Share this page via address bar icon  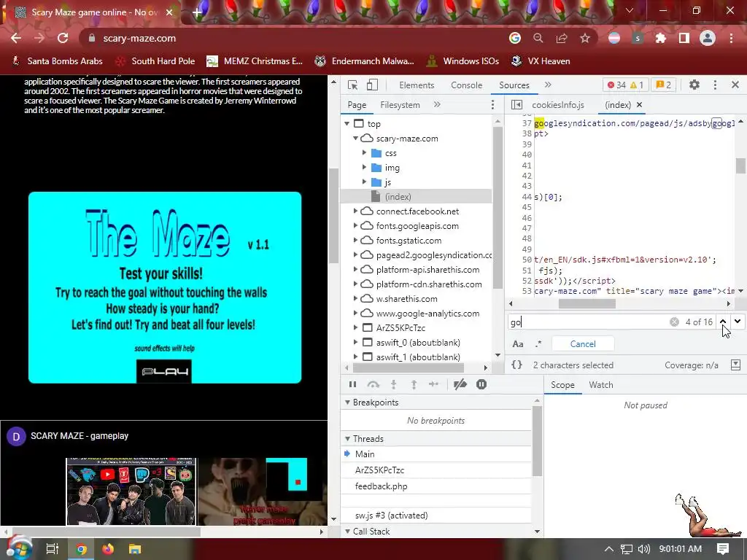coord(562,38)
